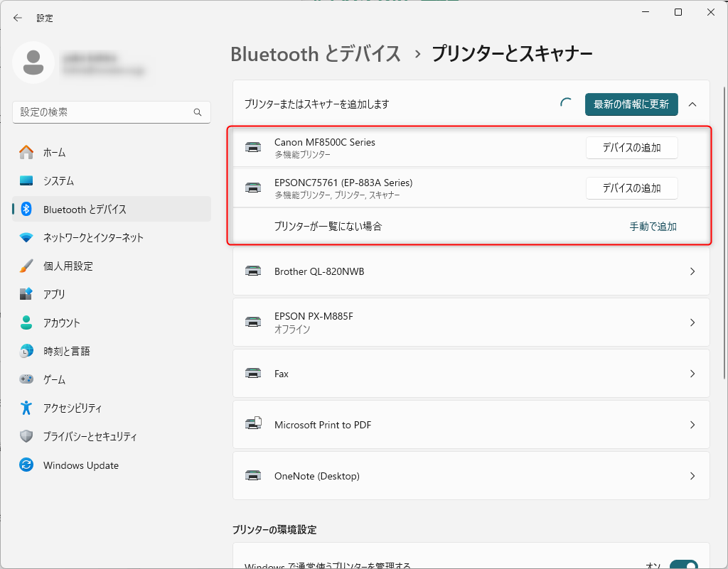Open 時刻と言語 settings
This screenshot has height=569, width=728.
click(x=112, y=351)
